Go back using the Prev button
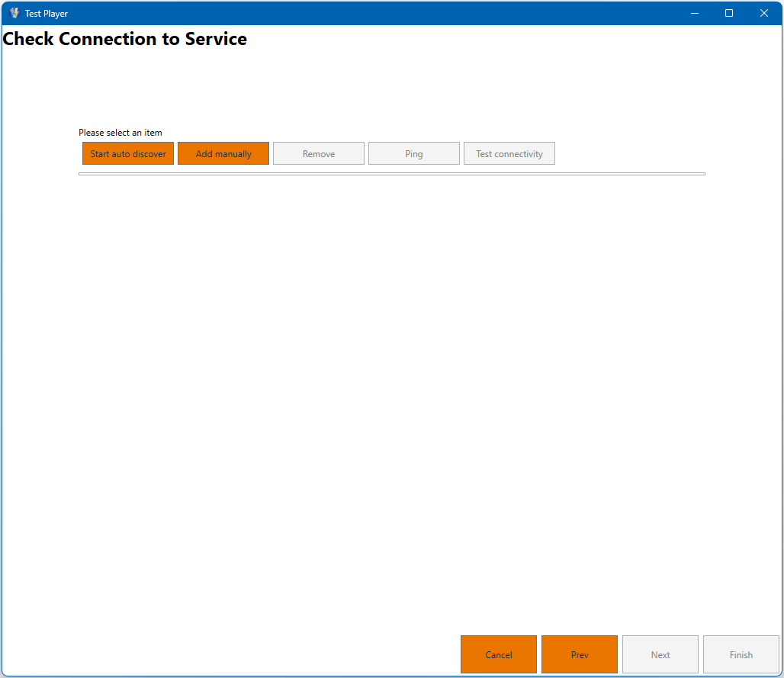This screenshot has width=784, height=678. pos(579,654)
